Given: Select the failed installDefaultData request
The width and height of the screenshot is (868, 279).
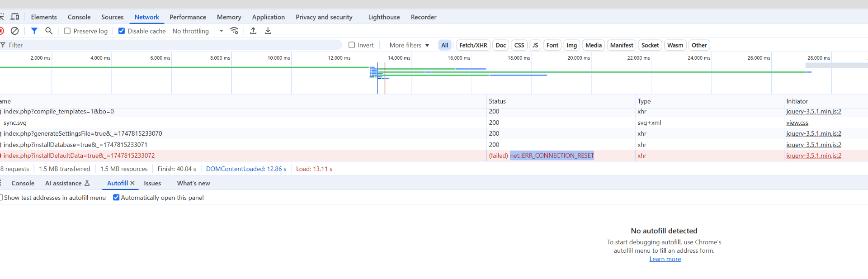Looking at the screenshot, I should click(434, 156).
